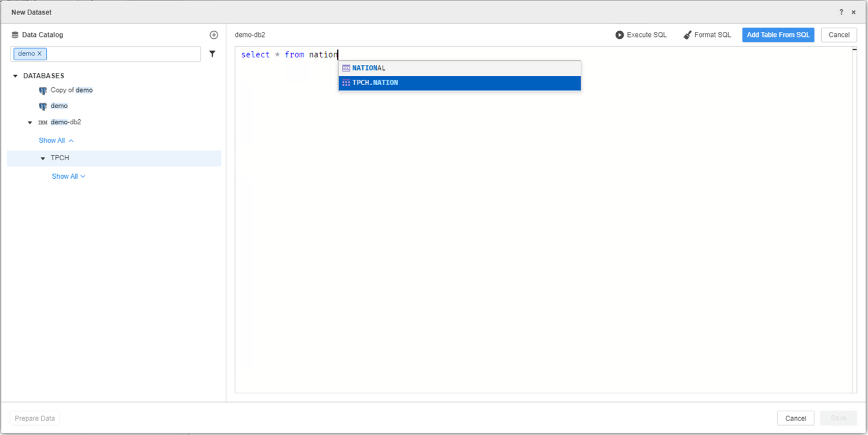Remove the demo search tag
Image resolution: width=868 pixels, height=435 pixels.
(x=39, y=54)
